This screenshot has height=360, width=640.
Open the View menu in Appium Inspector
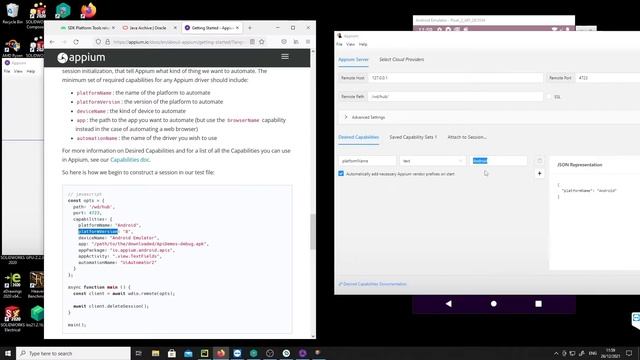[351, 44]
